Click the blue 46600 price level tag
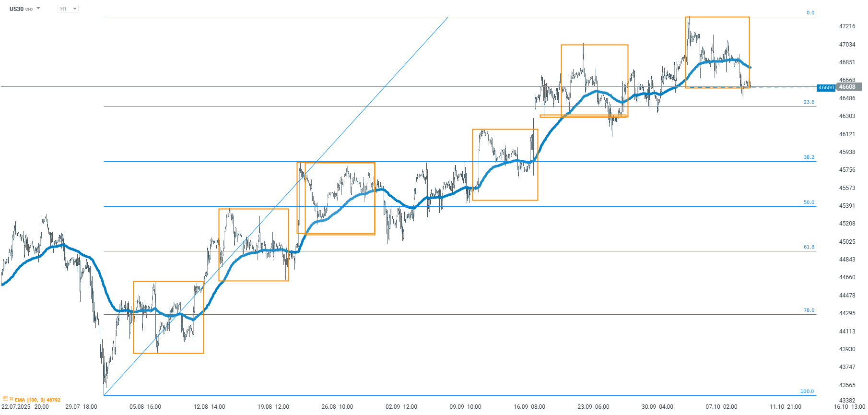The height and width of the screenshot is (415, 868). tap(826, 88)
